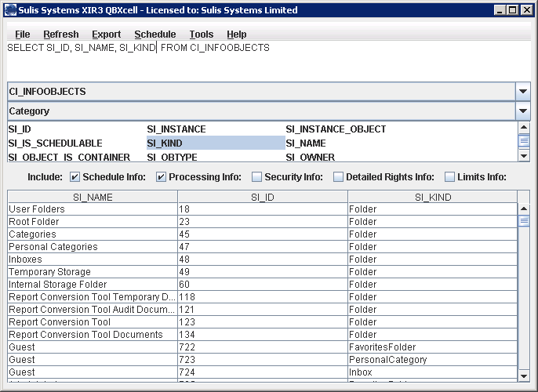Uncheck the Schedule Info checkbox
Screen dimensions: 538x392
pyautogui.click(x=75, y=177)
